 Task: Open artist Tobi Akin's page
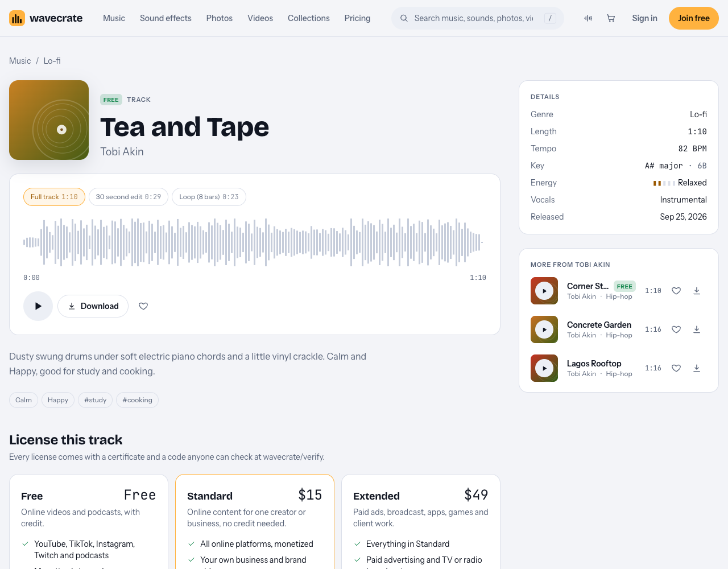122,152
